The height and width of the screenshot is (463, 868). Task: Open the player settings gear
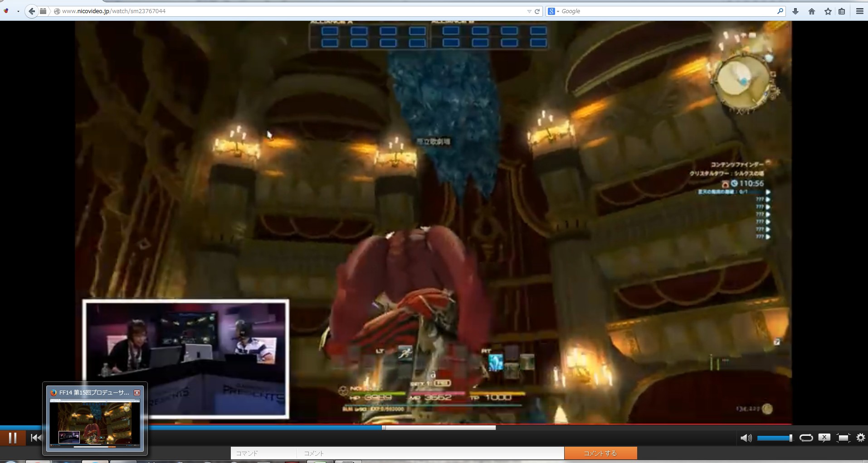(x=860, y=438)
